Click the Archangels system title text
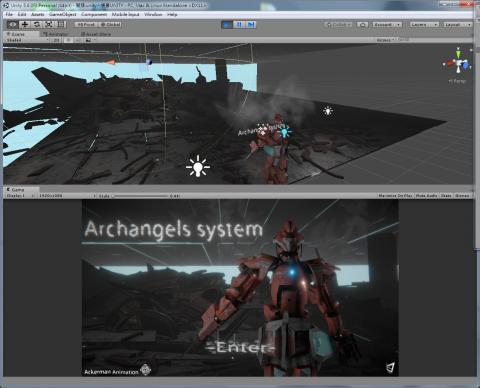This screenshot has height=388, width=480. point(174,230)
